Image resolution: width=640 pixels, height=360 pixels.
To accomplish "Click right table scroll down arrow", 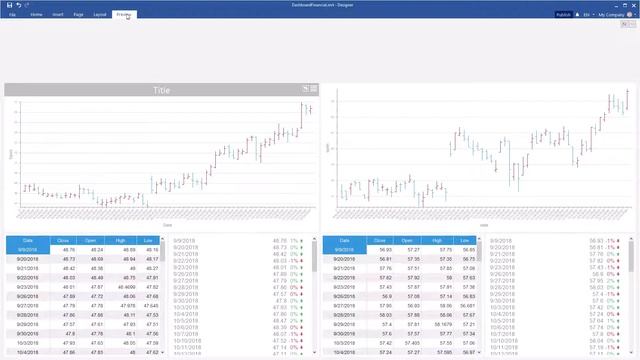I will 479,352.
